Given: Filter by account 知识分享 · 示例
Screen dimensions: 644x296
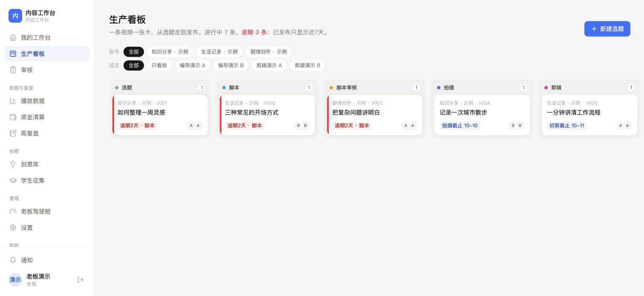Looking at the screenshot, I should click(170, 52).
